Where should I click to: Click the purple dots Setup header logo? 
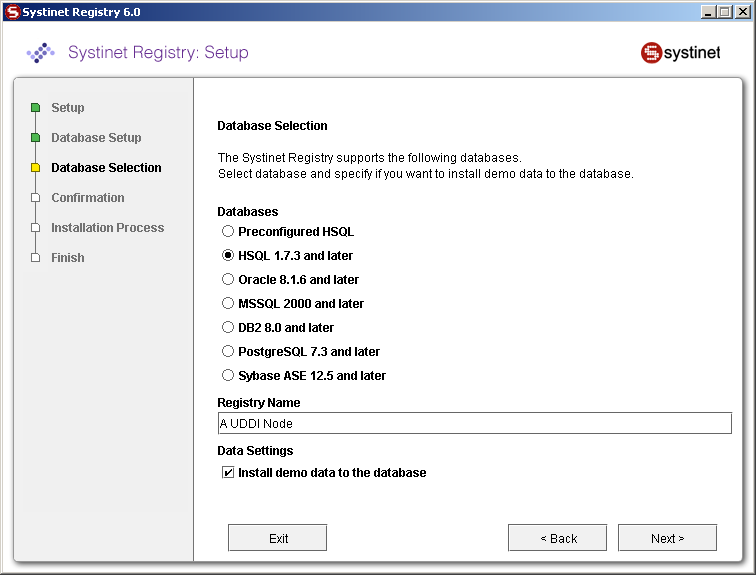[x=40, y=52]
